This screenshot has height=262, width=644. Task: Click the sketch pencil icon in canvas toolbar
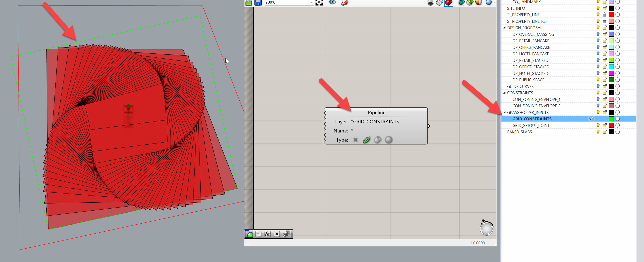pos(344,2)
